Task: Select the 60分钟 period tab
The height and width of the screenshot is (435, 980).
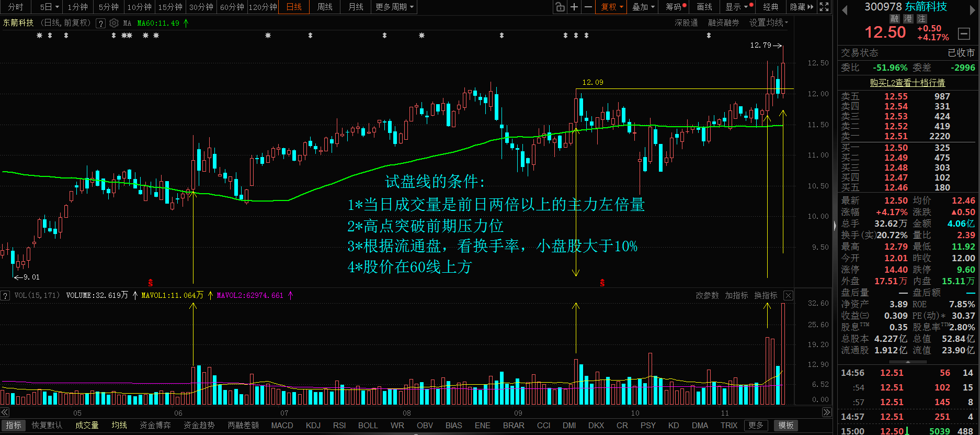Action: tap(232, 7)
